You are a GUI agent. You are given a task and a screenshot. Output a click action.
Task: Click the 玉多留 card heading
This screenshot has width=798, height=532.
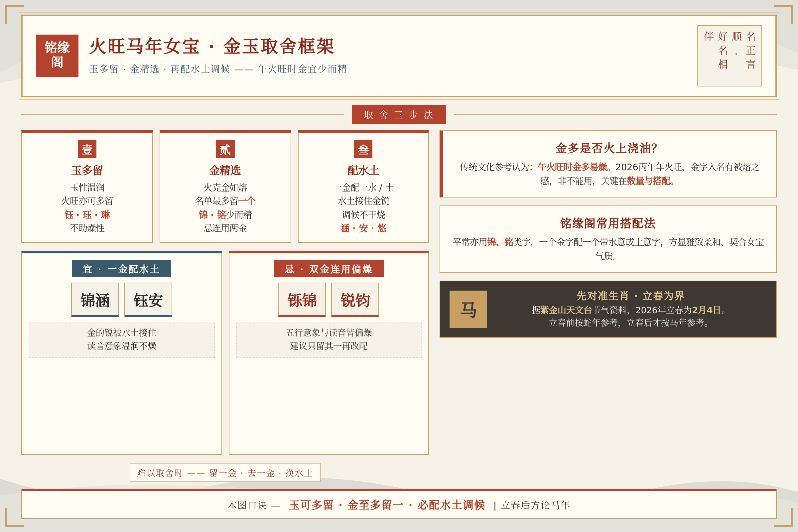[87, 170]
